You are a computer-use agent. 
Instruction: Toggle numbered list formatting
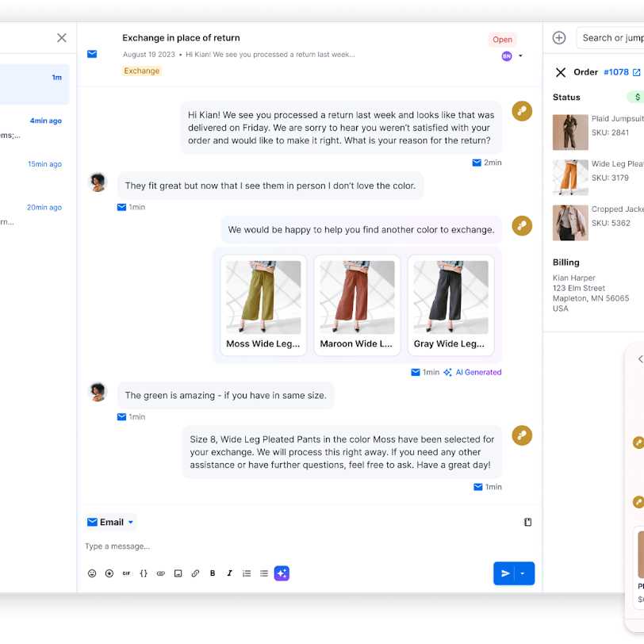pos(247,573)
